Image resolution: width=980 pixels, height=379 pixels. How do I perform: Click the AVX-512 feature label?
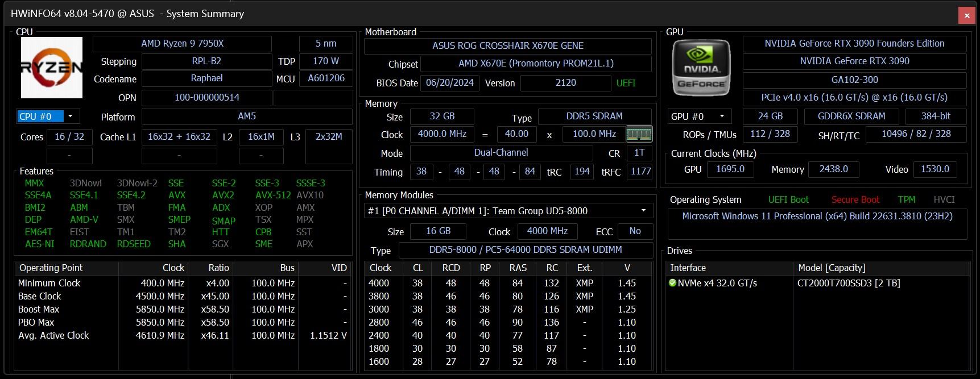pos(273,195)
